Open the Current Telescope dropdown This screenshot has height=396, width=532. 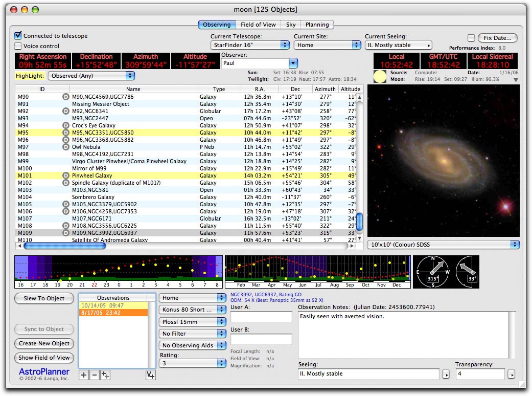point(250,45)
